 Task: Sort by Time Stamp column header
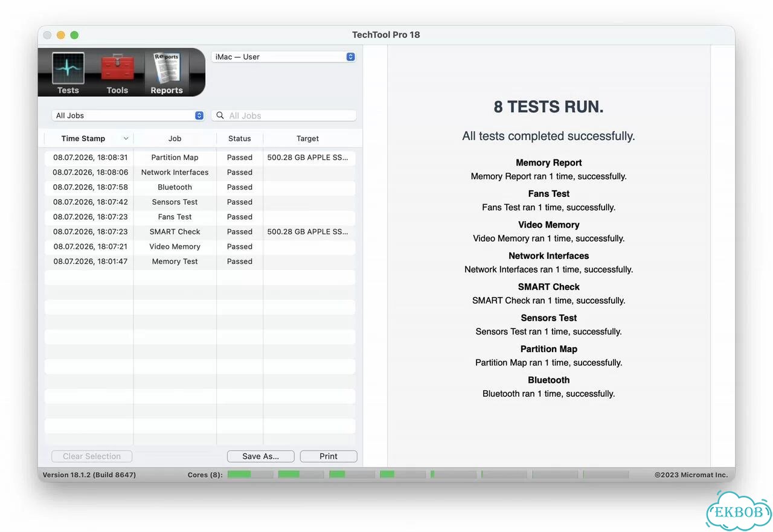[83, 138]
